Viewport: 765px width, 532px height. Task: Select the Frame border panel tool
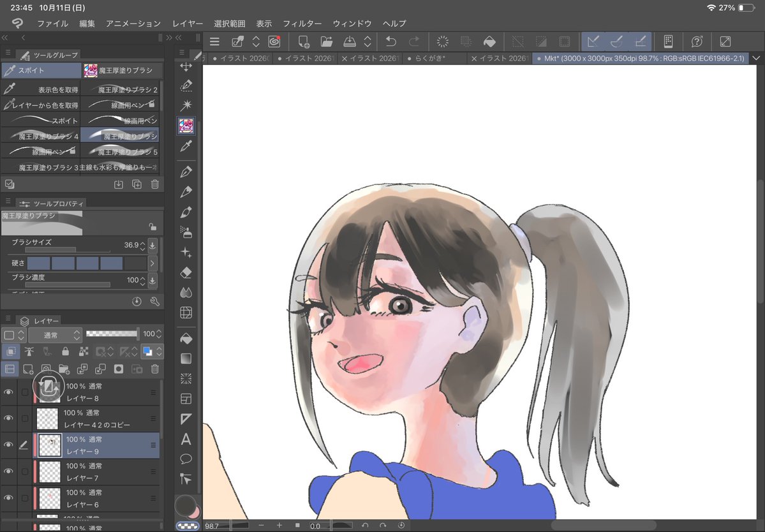point(186,399)
